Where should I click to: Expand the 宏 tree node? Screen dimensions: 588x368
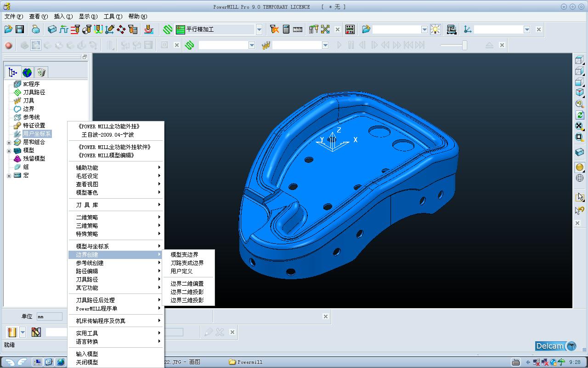tap(9, 176)
